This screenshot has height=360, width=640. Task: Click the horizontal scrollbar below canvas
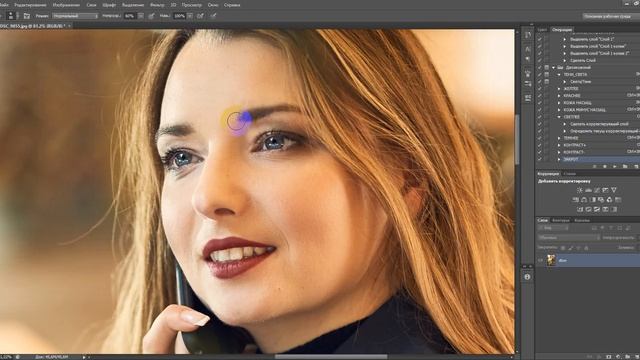click(331, 356)
